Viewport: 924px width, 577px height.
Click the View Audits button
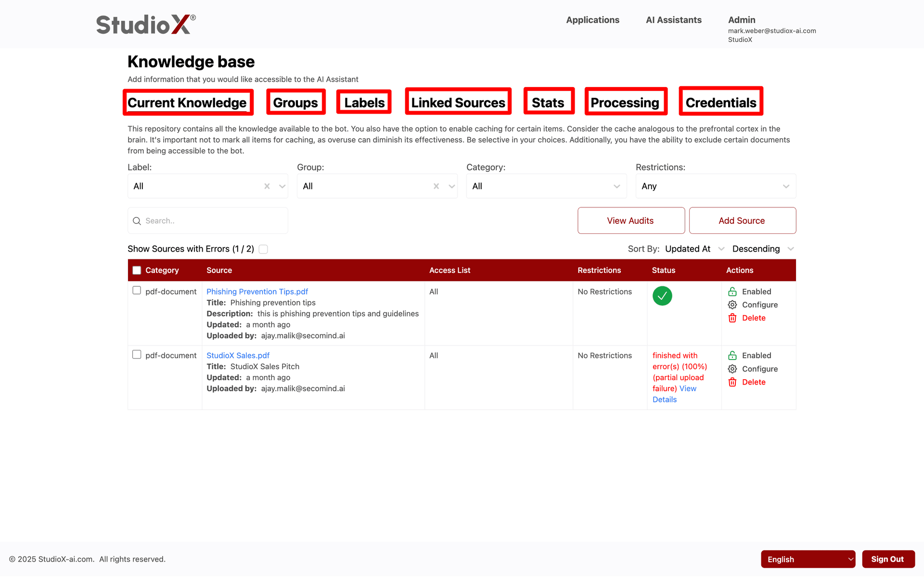[630, 220]
